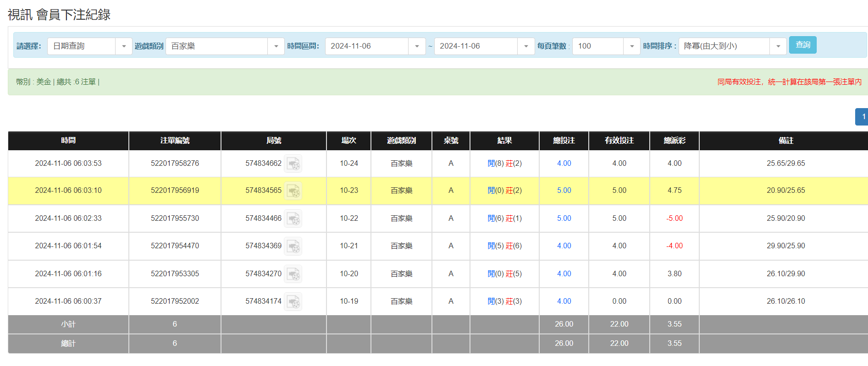Open video replay icon for round 574834369

pyautogui.click(x=293, y=246)
